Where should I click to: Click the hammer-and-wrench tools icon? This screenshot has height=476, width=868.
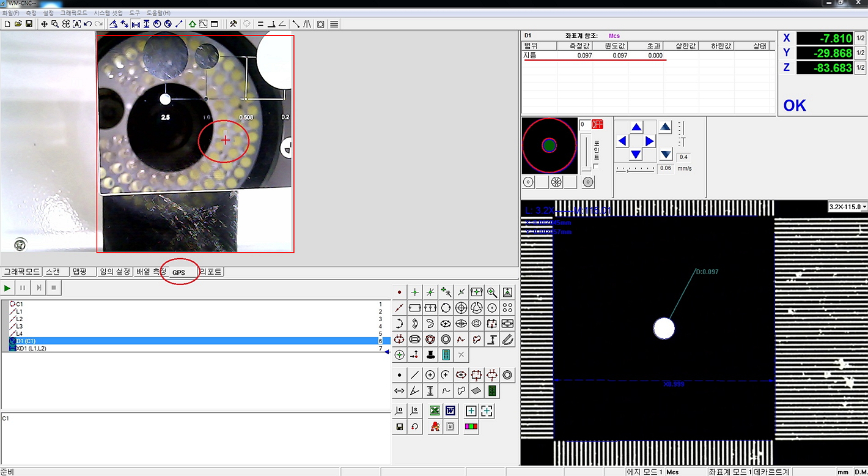tap(233, 24)
